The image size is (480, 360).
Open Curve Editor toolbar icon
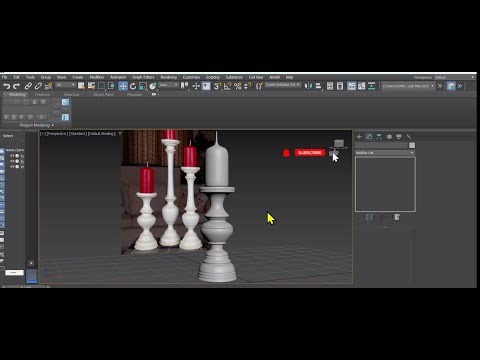(x=362, y=86)
